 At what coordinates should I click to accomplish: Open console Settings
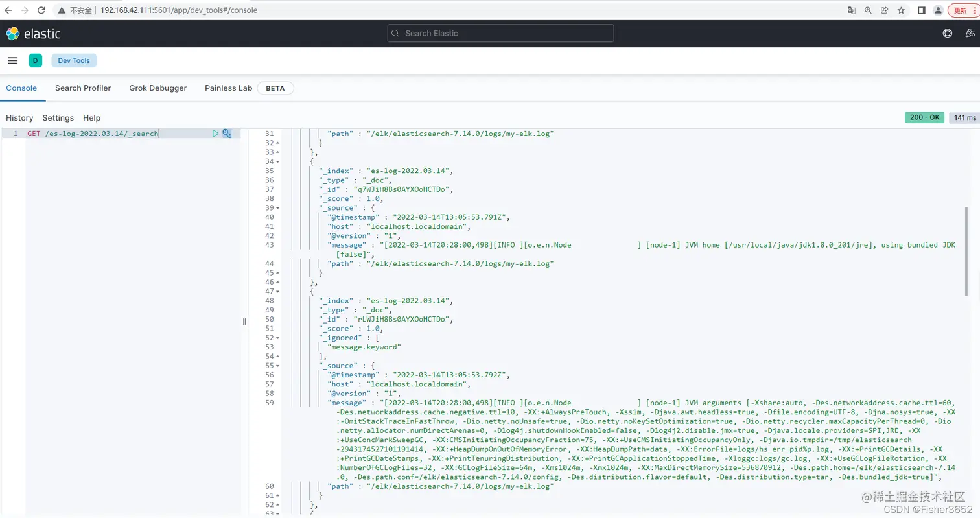click(x=58, y=118)
